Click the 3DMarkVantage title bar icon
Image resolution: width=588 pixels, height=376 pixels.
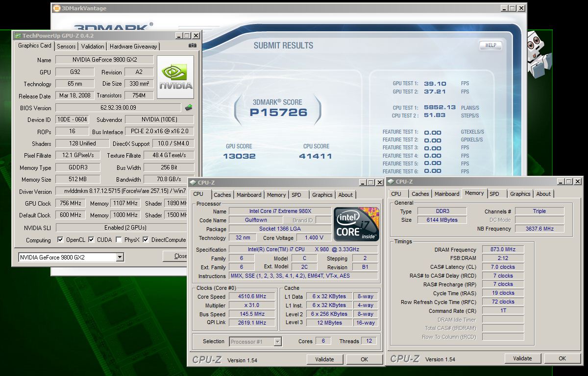pyautogui.click(x=57, y=8)
